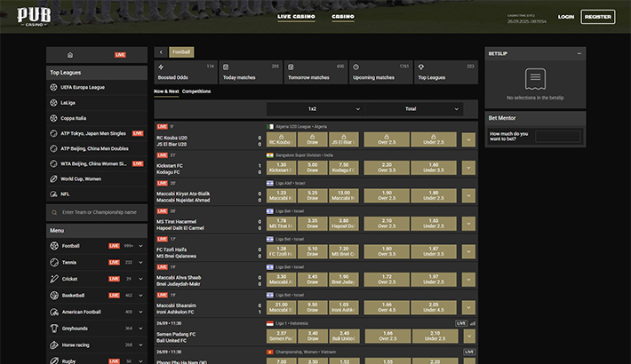The image size is (631, 364).
Task: Expand the Tennis menu section
Action: 140,262
